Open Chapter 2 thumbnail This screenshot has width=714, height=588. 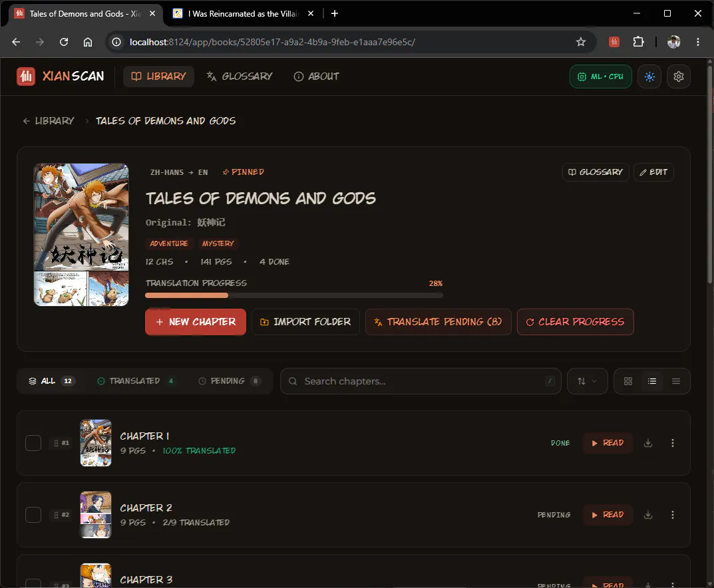point(96,515)
